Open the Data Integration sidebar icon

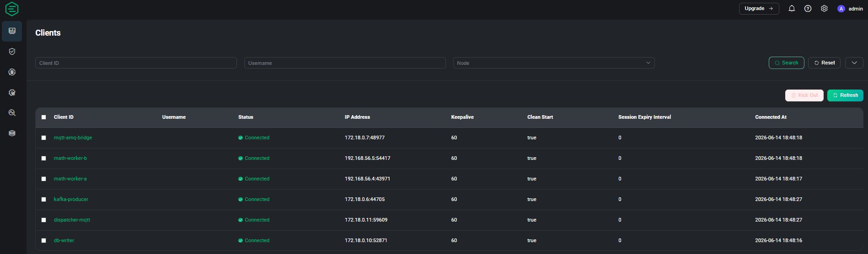pyautogui.click(x=12, y=72)
